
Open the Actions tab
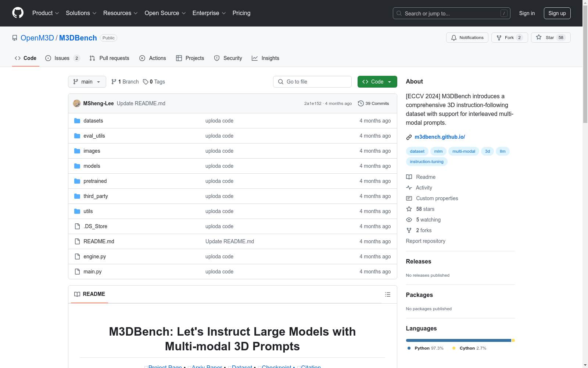(x=153, y=58)
